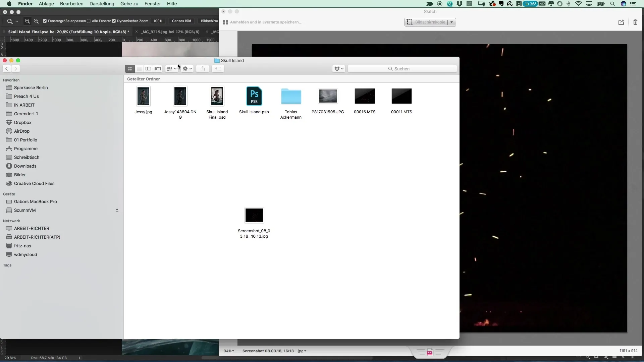Go forward in Finder history
Image resolution: width=644 pixels, height=362 pixels.
coord(15,69)
